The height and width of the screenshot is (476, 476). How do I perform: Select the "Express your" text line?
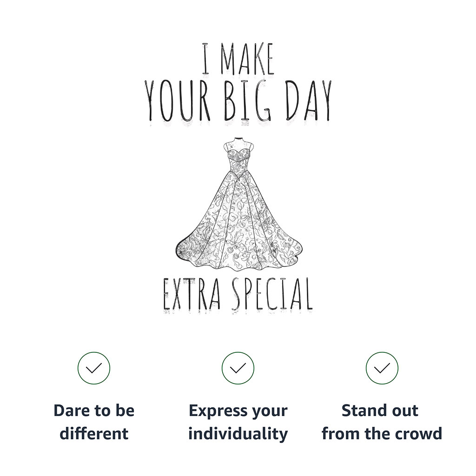[238, 411]
